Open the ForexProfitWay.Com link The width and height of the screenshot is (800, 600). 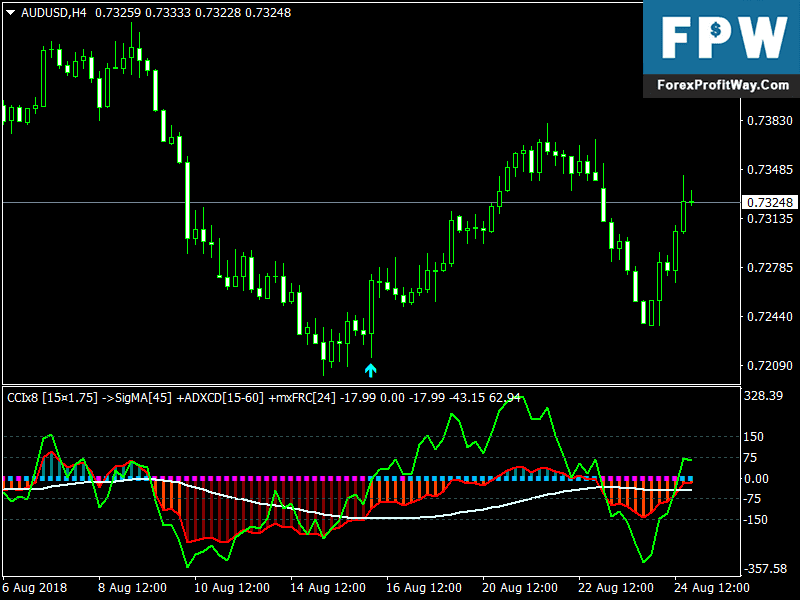[722, 85]
